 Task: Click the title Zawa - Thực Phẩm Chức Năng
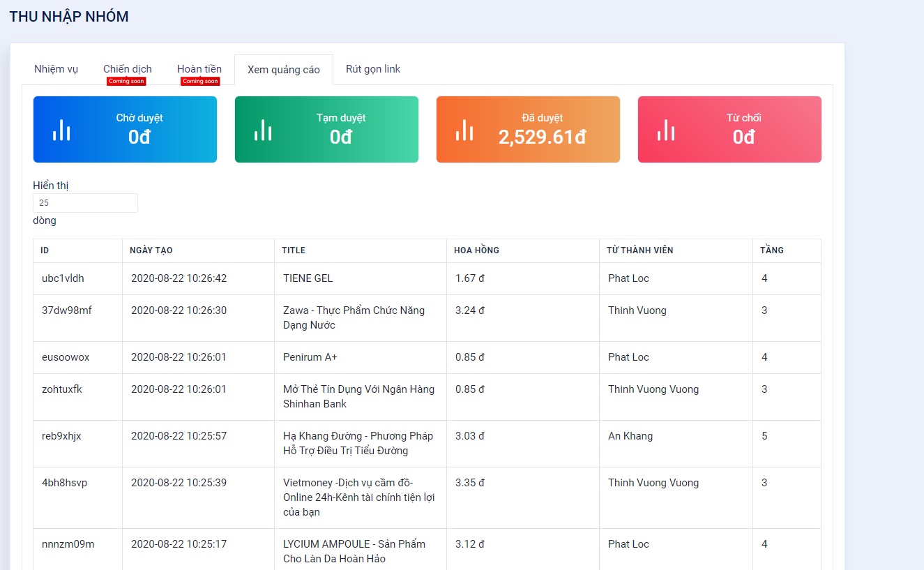(354, 317)
